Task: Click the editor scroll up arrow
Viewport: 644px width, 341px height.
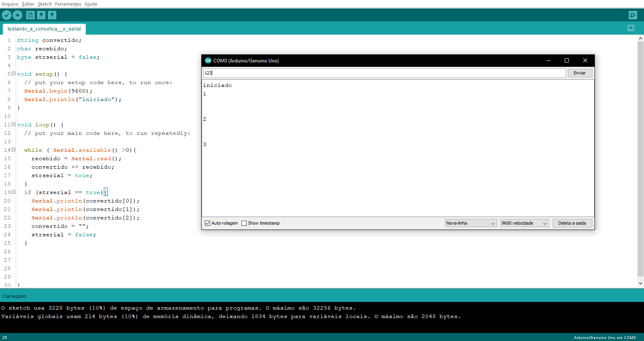Action: (640, 38)
